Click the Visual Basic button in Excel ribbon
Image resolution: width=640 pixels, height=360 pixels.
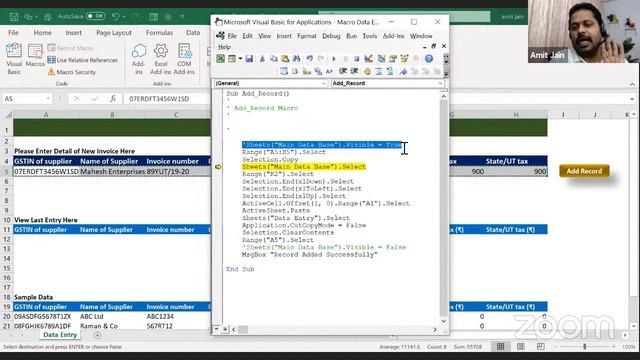(x=14, y=59)
